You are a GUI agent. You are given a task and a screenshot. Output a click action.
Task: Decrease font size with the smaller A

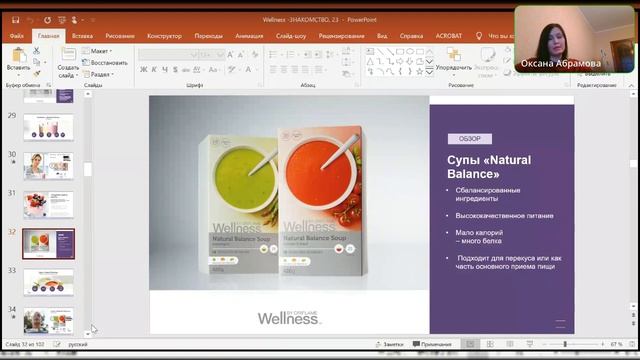(x=241, y=54)
